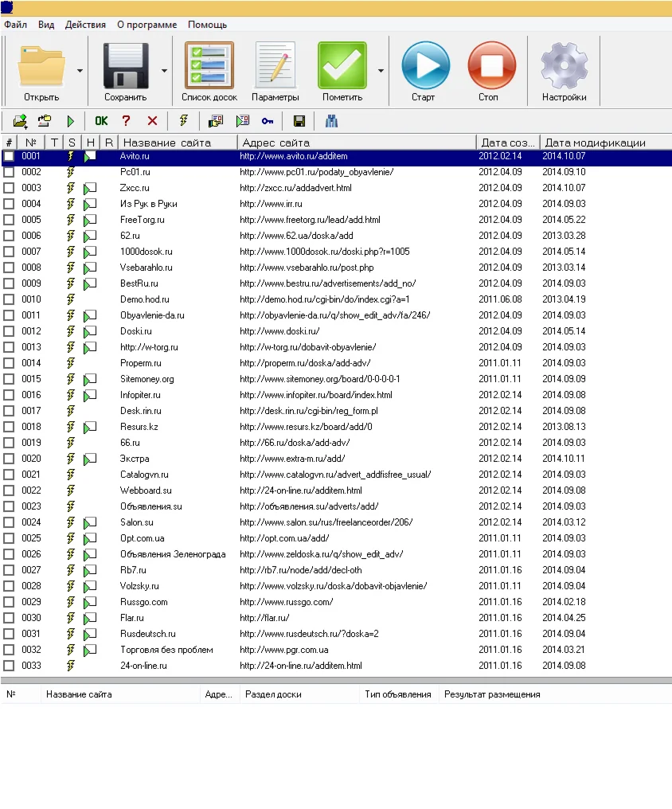The image size is (672, 809).
Task: Open Параметры from the main toolbar
Action: point(275,65)
